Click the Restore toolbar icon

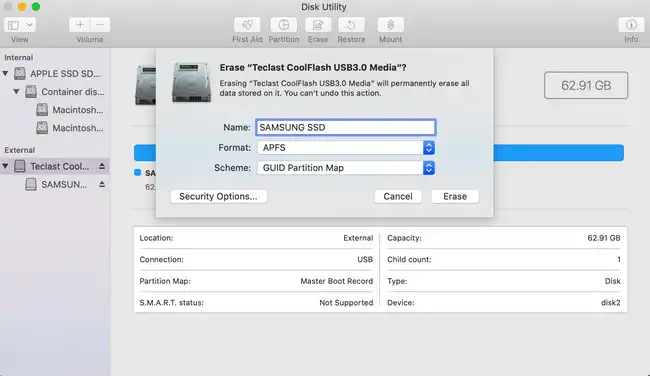pos(351,25)
